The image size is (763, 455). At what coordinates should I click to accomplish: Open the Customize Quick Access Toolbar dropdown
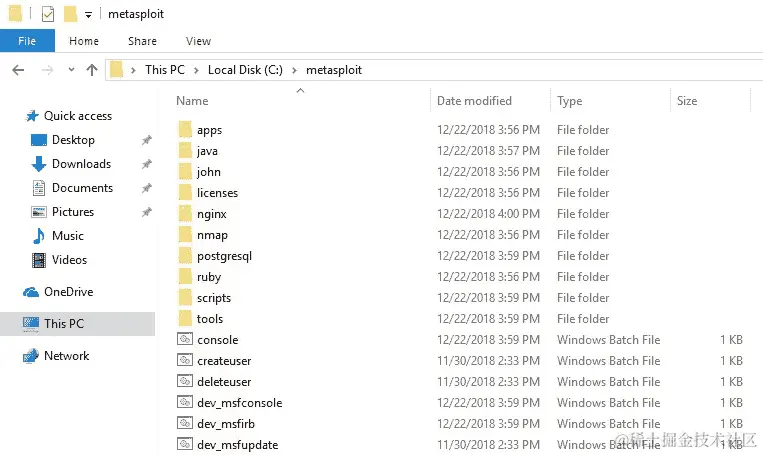point(88,15)
